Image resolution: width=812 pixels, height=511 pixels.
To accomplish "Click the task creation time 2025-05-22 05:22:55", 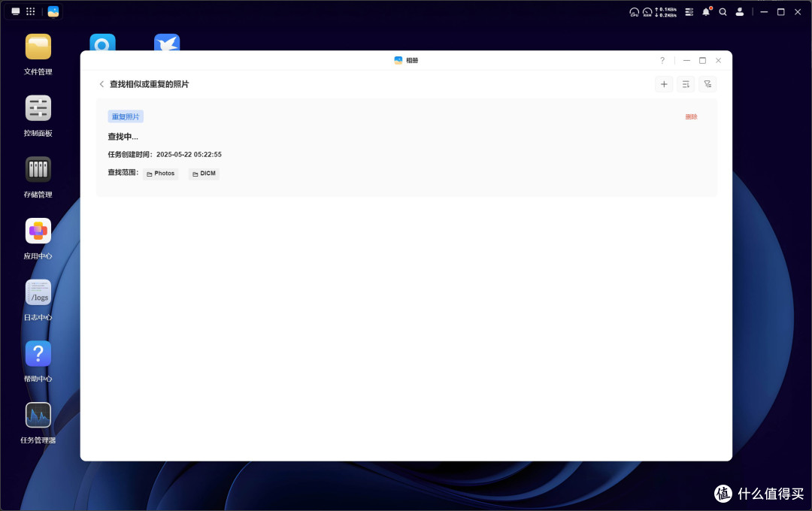I will tap(189, 154).
